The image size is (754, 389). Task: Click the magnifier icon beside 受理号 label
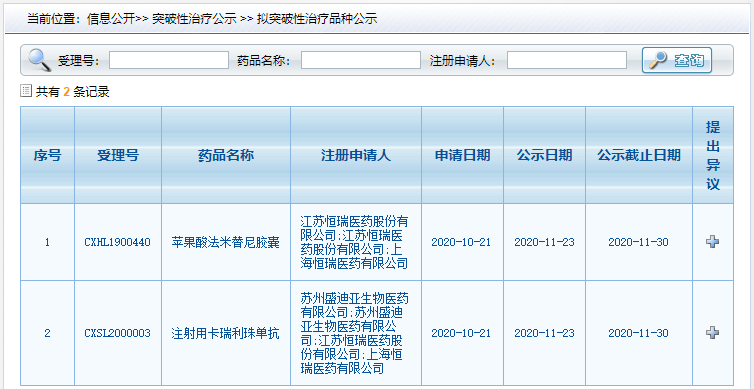[39, 60]
